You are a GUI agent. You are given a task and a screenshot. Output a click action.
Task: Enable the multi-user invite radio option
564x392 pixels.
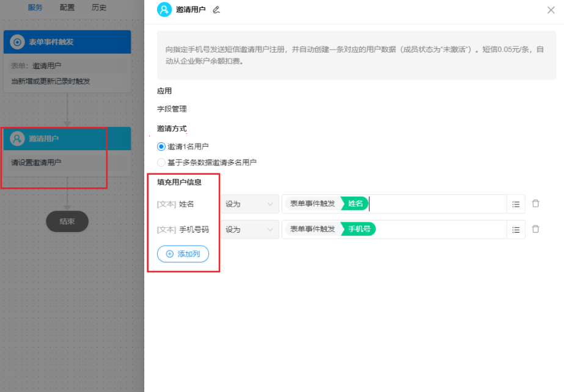(161, 162)
